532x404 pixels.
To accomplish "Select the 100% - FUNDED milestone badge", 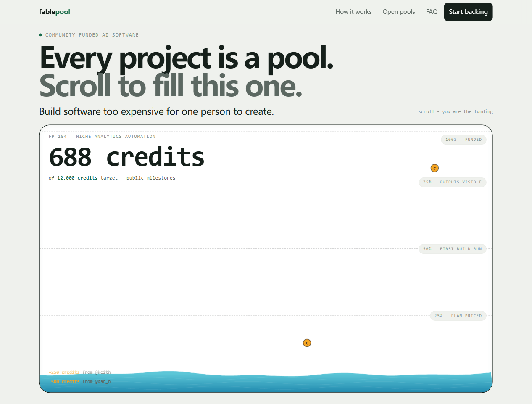I will click(x=464, y=140).
